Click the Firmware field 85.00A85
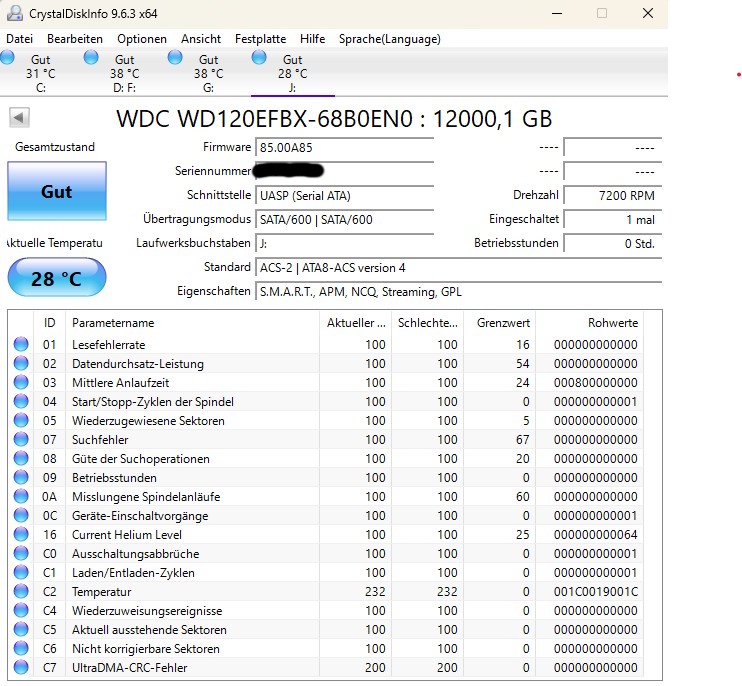The height and width of the screenshot is (686, 742). [344, 147]
